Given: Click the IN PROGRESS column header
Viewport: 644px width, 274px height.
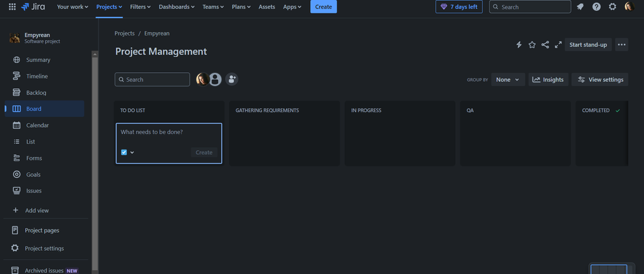Looking at the screenshot, I should click(x=366, y=110).
